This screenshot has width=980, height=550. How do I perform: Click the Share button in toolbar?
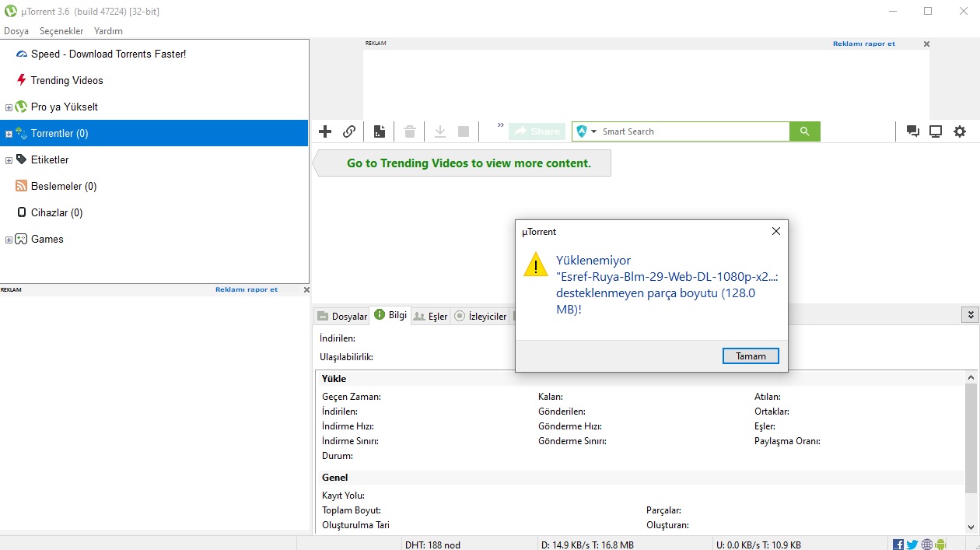click(x=537, y=131)
